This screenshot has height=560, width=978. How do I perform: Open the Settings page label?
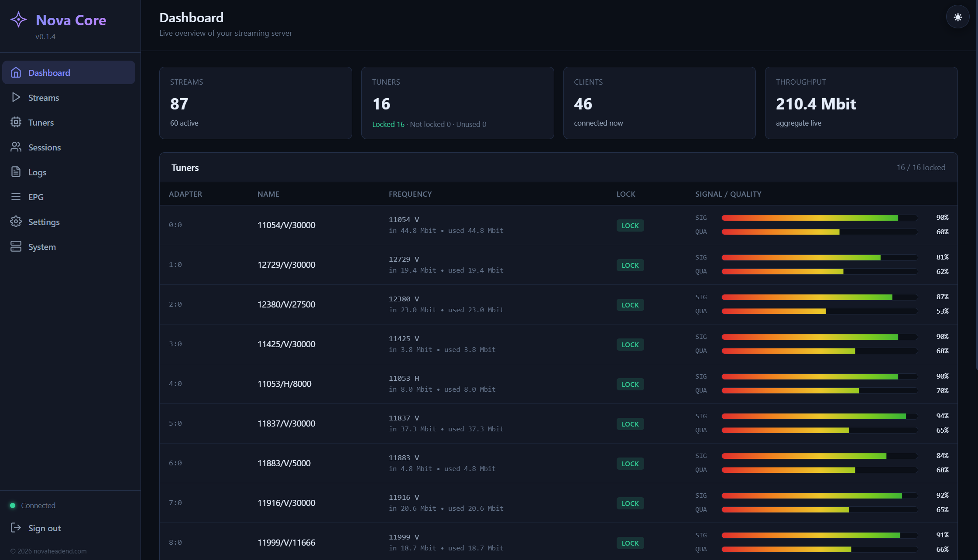click(x=44, y=222)
